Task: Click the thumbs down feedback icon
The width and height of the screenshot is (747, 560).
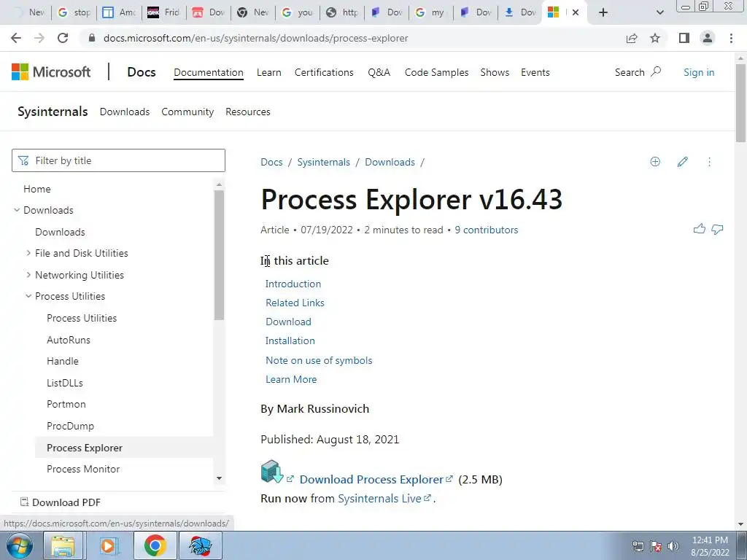Action: point(717,230)
